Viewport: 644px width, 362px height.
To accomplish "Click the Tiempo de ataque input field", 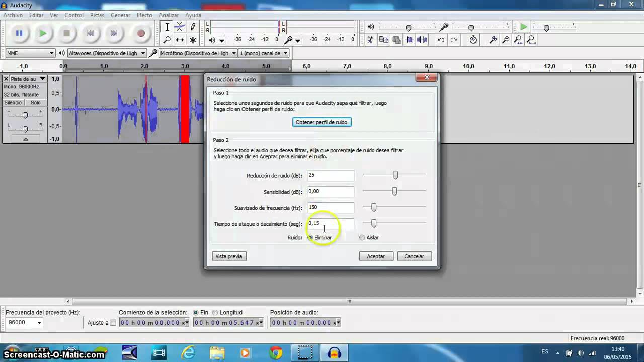I will coord(331,223).
